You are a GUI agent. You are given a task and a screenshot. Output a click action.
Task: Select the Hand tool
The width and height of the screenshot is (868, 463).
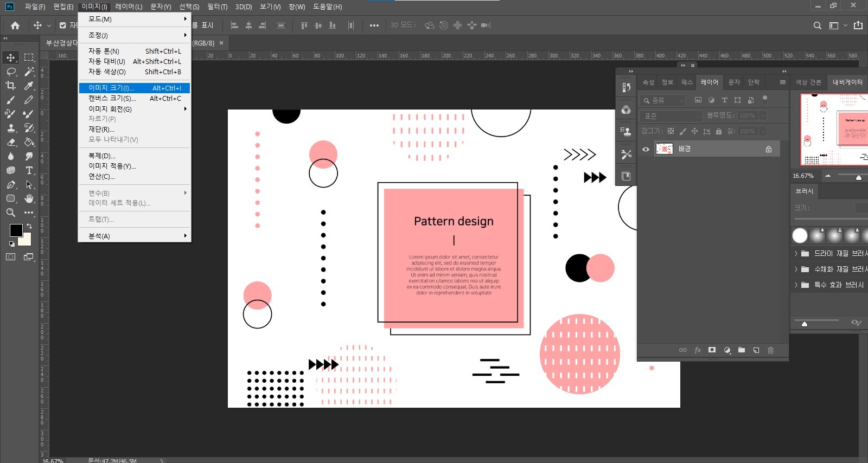coord(29,198)
